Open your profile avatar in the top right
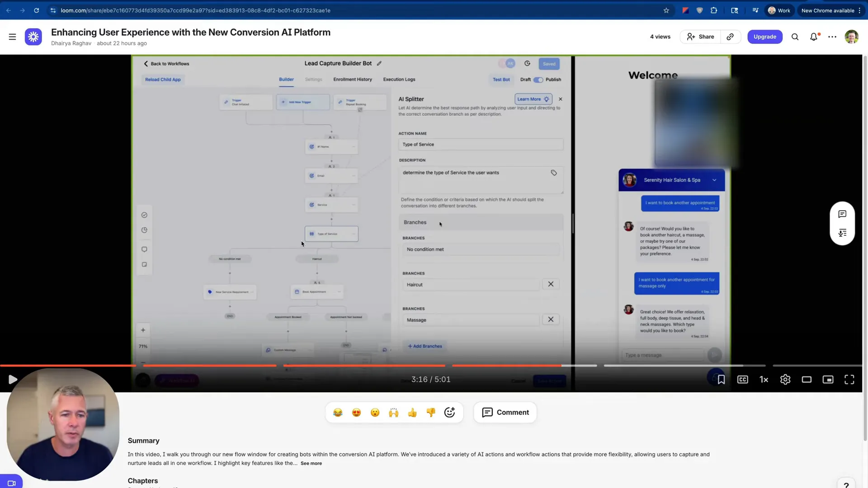The height and width of the screenshot is (488, 868). coord(851,37)
